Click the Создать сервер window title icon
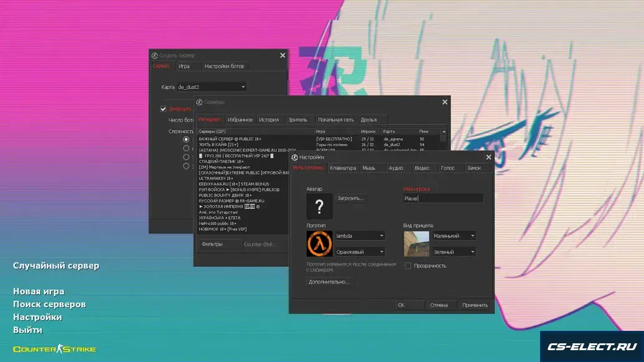 (x=154, y=55)
